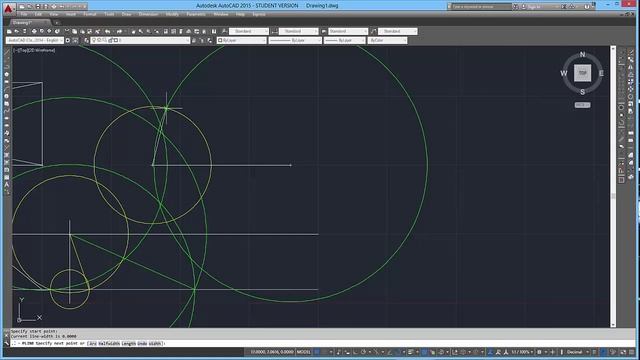640x360 pixels.
Task: Select the Insert Block tool
Action: (x=7, y=133)
